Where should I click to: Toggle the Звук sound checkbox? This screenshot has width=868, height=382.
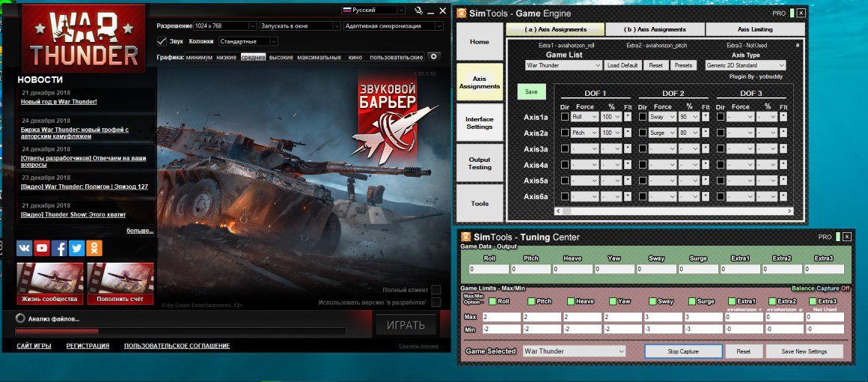[x=162, y=41]
